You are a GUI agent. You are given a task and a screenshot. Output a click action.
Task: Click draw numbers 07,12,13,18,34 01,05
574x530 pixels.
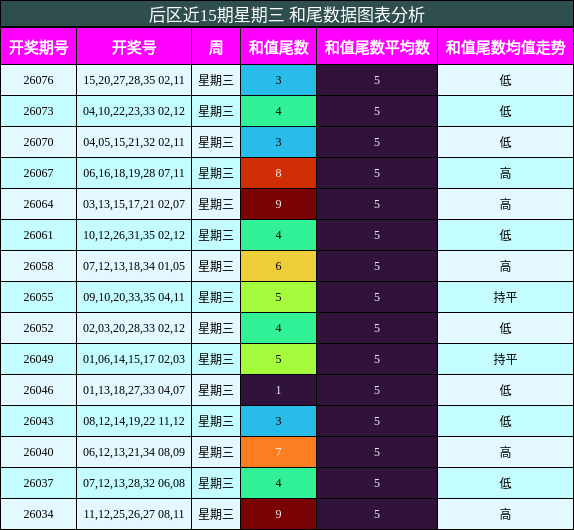click(134, 266)
